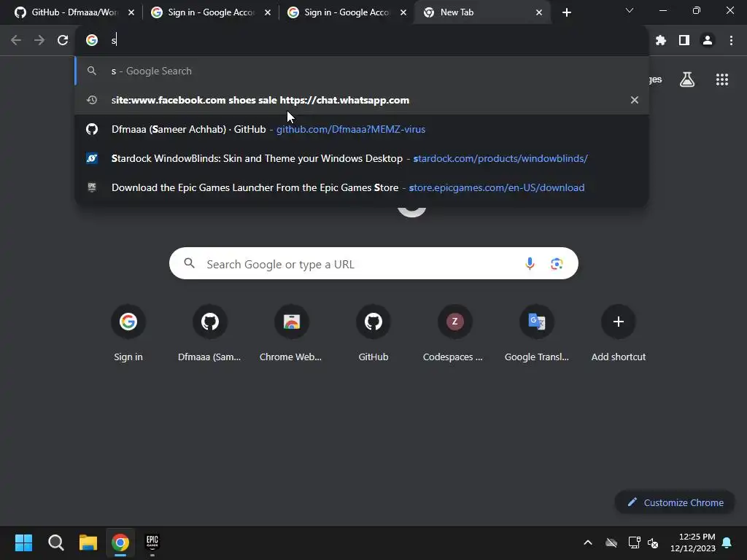Screen dimensions: 747x560
Task: Click the Add shortcut button
Action: 619,333
